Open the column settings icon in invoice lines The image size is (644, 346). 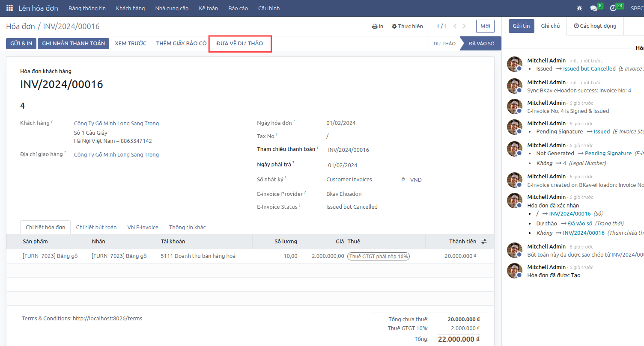pos(484,242)
